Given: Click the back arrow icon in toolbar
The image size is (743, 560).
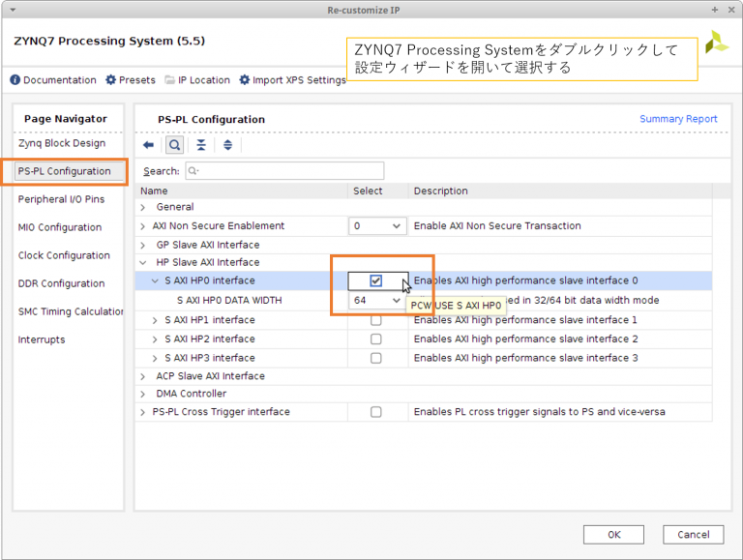Looking at the screenshot, I should 148,145.
